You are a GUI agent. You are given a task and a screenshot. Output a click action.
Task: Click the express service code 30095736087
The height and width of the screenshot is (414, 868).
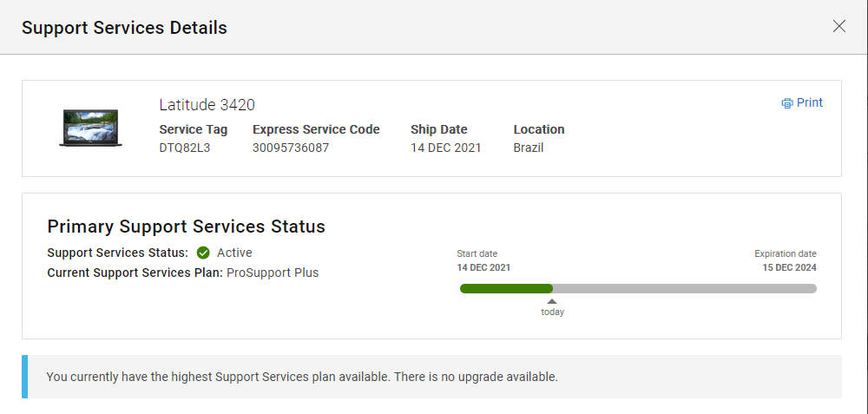tap(291, 148)
